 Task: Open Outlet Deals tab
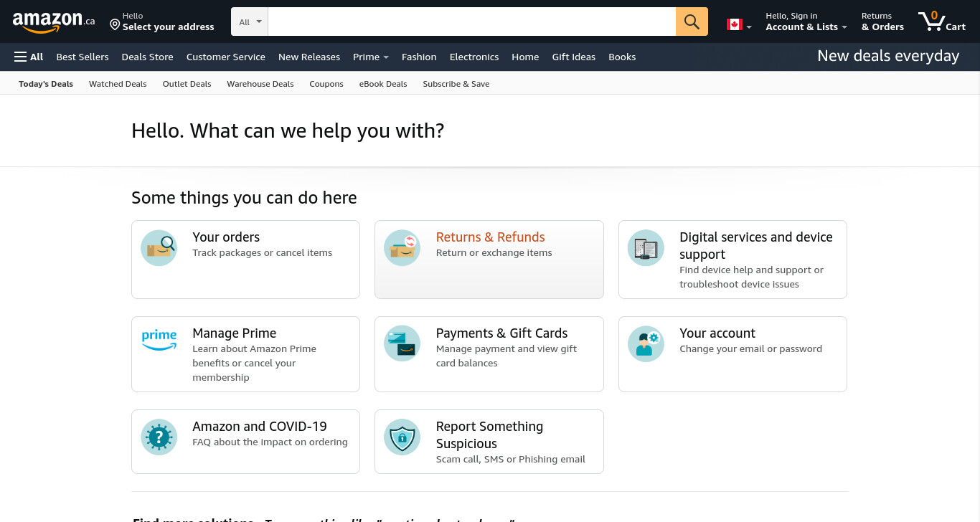[x=187, y=84]
